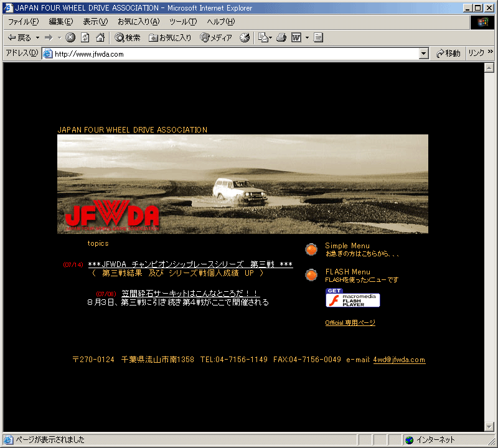Open the Edit button dropdown arrow
The image size is (498, 448).
(x=307, y=38)
